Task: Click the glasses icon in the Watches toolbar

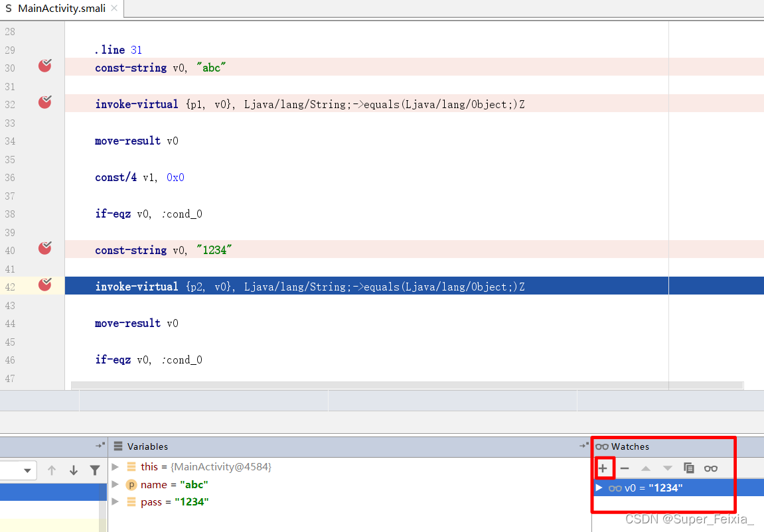Action: click(x=710, y=468)
